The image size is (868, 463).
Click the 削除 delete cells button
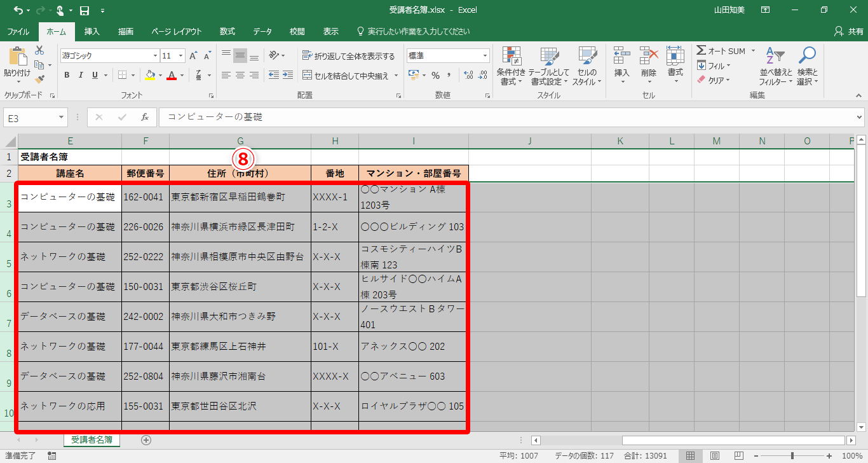648,66
